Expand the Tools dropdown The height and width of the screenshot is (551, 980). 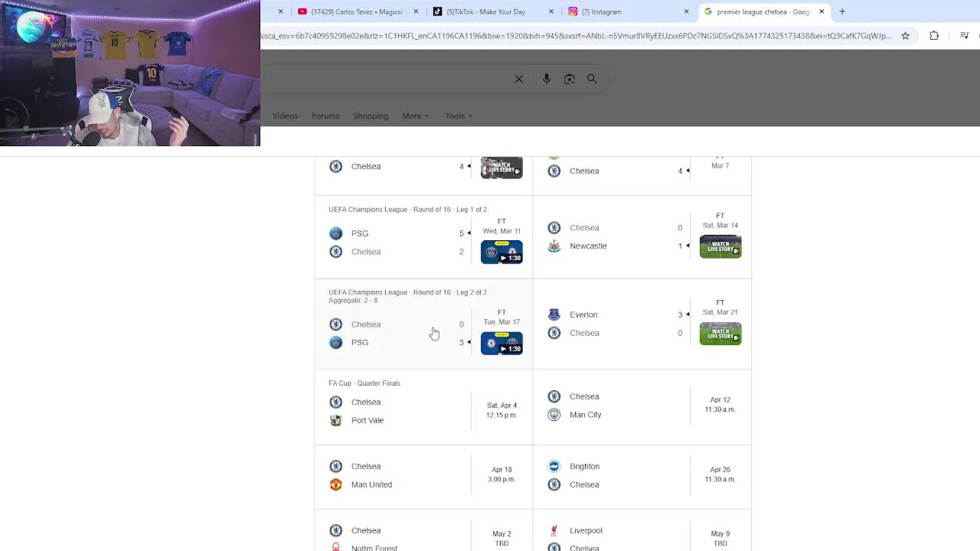click(459, 116)
